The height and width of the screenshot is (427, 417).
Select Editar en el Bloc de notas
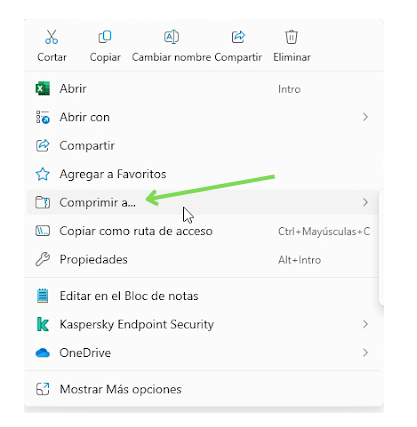click(203, 296)
